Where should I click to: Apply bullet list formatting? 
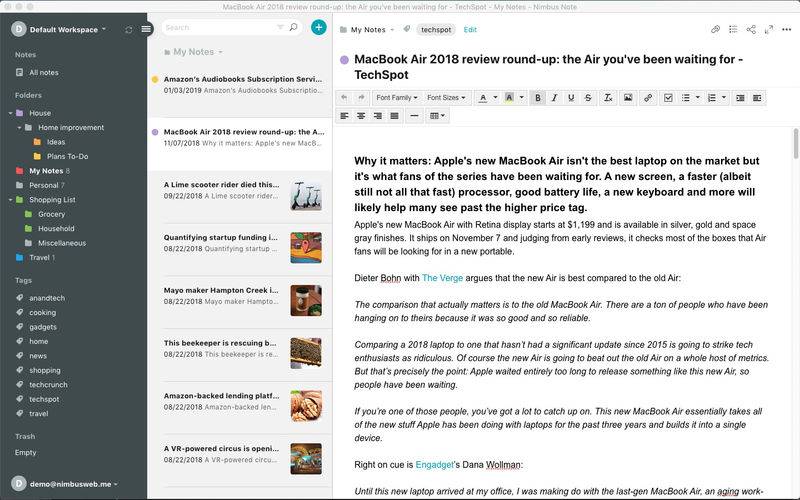click(686, 97)
